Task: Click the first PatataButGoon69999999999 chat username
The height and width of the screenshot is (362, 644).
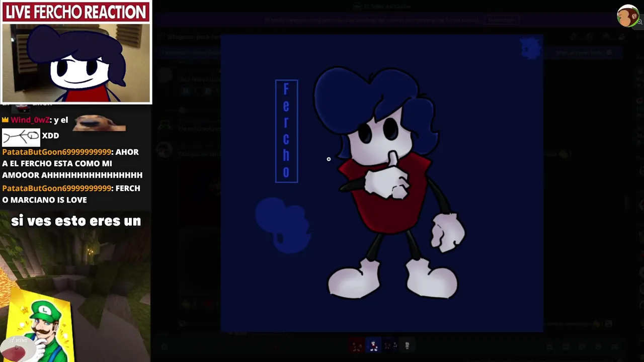Action: click(56, 152)
